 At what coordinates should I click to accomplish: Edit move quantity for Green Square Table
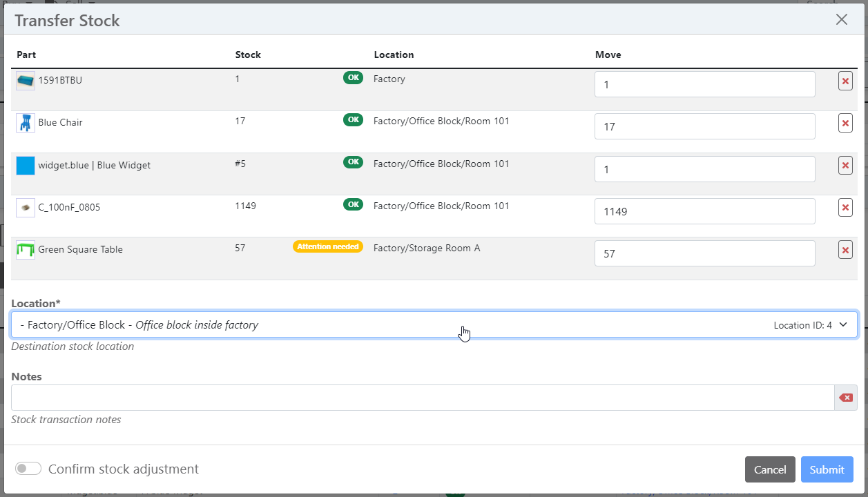point(704,254)
